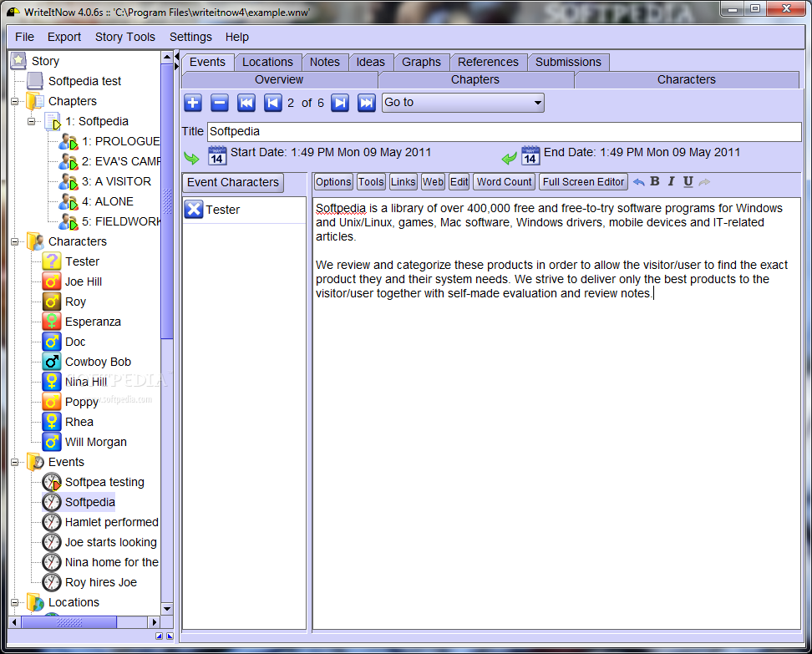Open the Go to dropdown

[463, 103]
